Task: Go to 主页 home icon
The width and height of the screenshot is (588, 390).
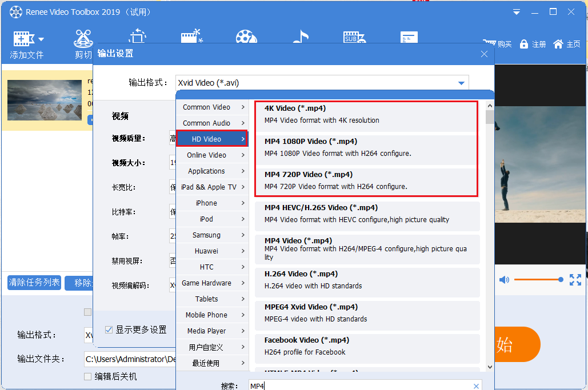Action: click(558, 44)
